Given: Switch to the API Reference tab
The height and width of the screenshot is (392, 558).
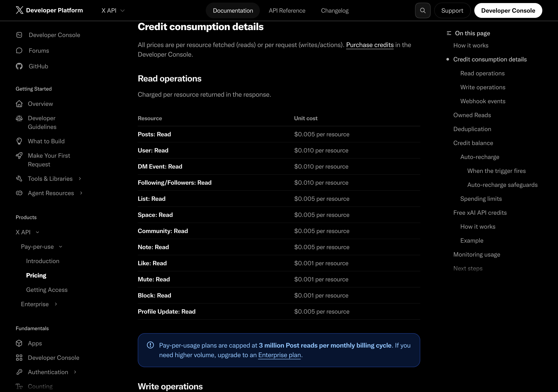Looking at the screenshot, I should (287, 10).
